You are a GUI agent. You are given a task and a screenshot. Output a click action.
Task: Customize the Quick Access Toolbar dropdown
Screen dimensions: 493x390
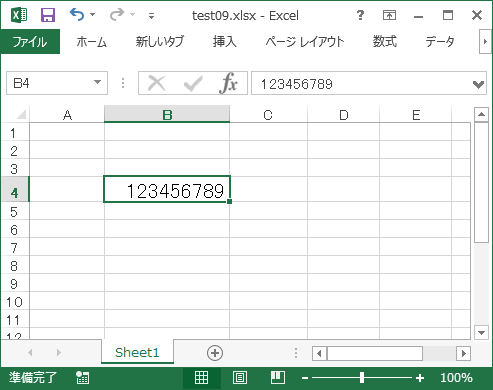tap(151, 15)
